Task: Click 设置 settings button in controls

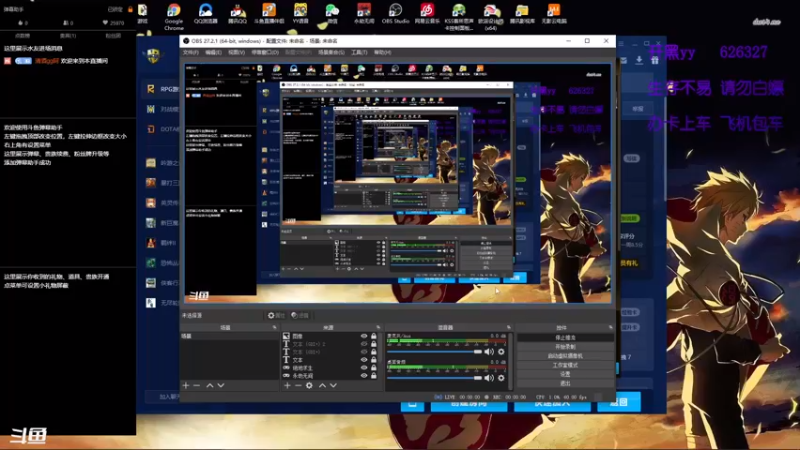Action: tap(565, 374)
